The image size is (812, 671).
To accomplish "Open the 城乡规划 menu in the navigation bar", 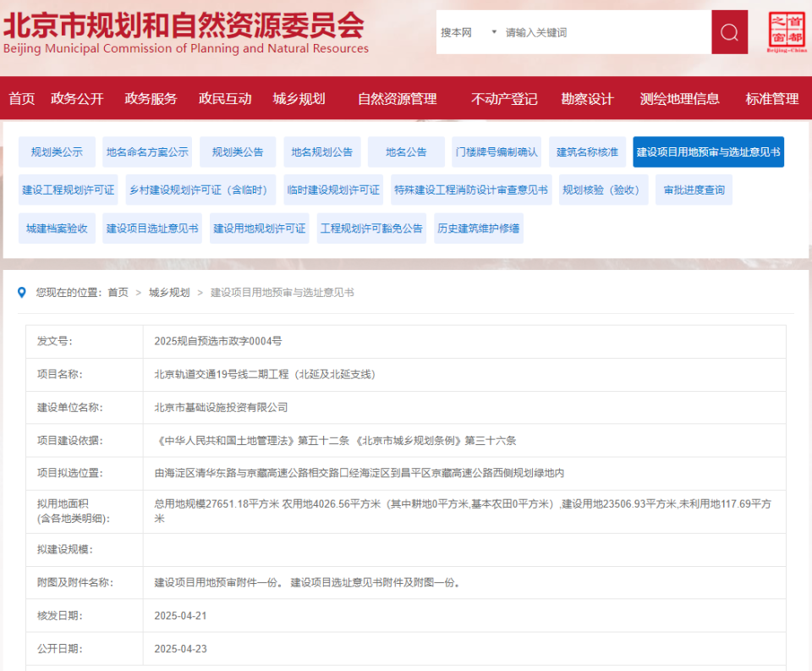I will pyautogui.click(x=299, y=98).
